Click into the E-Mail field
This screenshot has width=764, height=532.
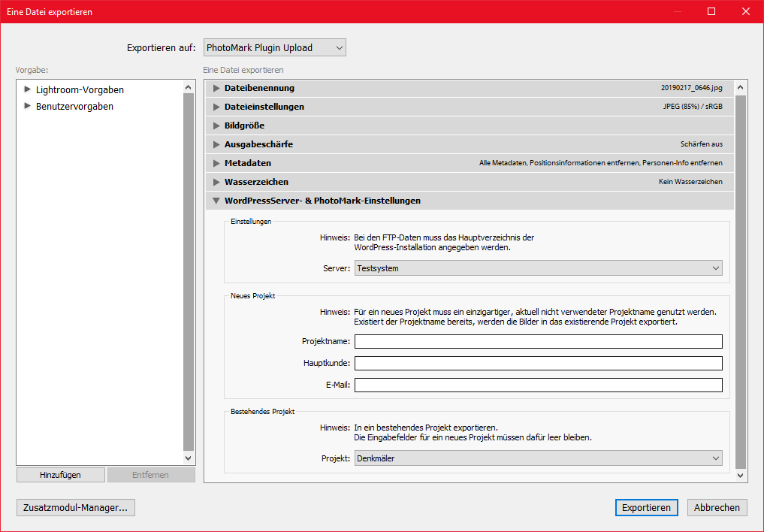tap(538, 385)
